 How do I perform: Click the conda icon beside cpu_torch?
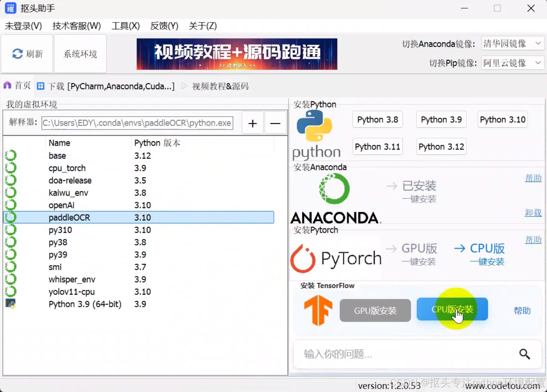(x=11, y=168)
